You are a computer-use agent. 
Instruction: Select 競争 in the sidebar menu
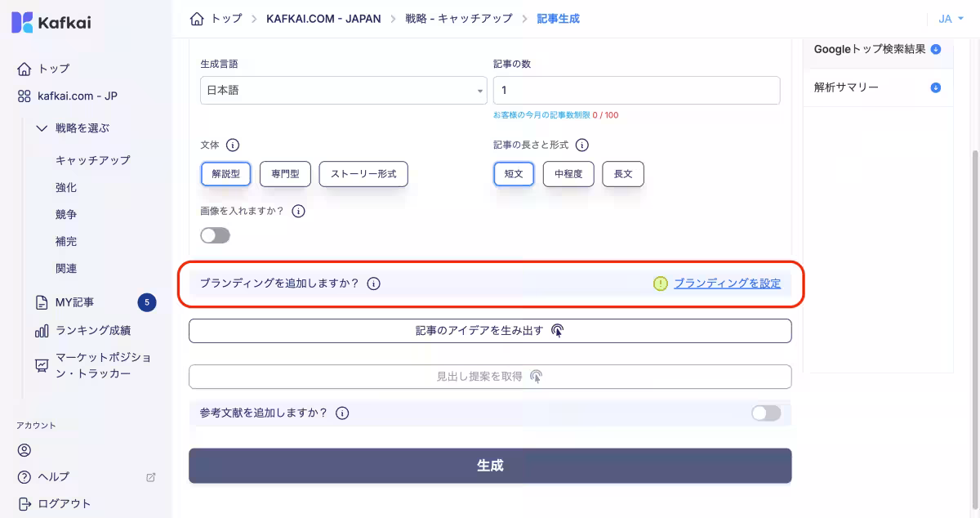65,214
